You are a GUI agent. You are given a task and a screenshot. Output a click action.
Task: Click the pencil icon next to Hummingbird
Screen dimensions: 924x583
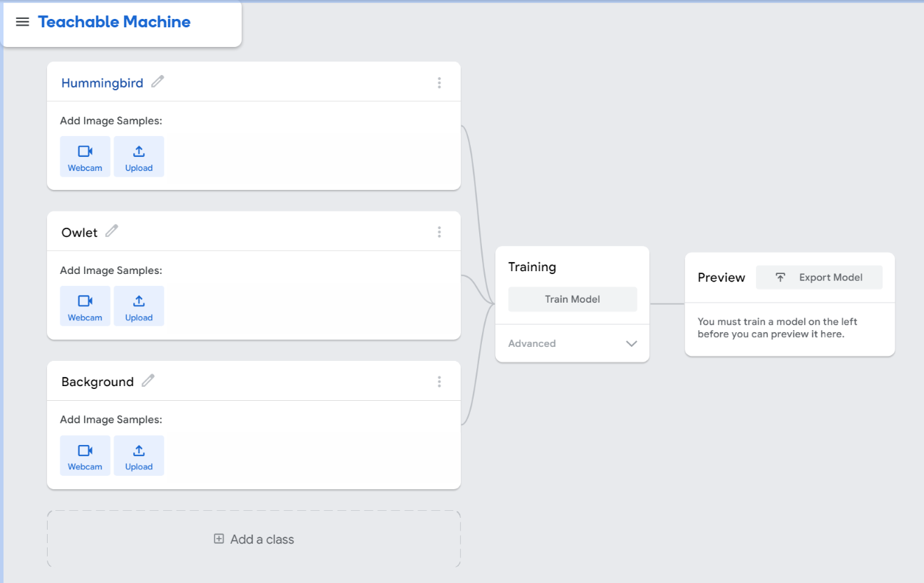[158, 82]
